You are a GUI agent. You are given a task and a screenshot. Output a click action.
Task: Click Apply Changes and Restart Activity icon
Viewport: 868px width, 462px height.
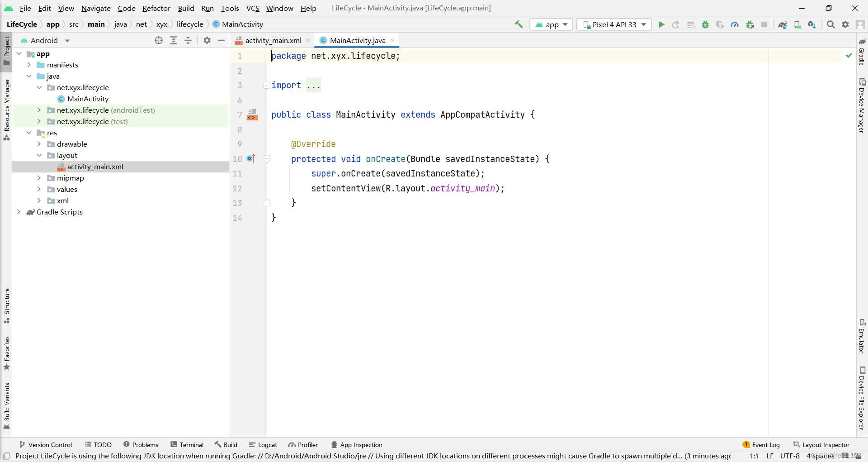[676, 24]
